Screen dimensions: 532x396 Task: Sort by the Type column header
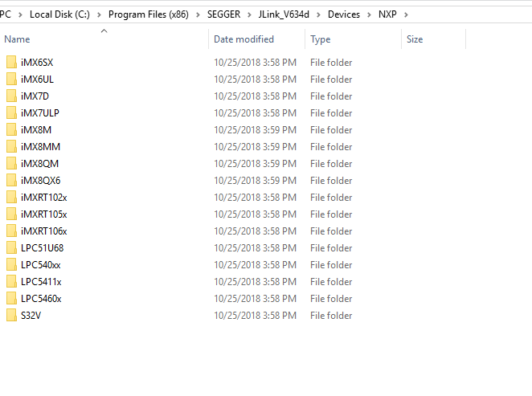click(321, 39)
